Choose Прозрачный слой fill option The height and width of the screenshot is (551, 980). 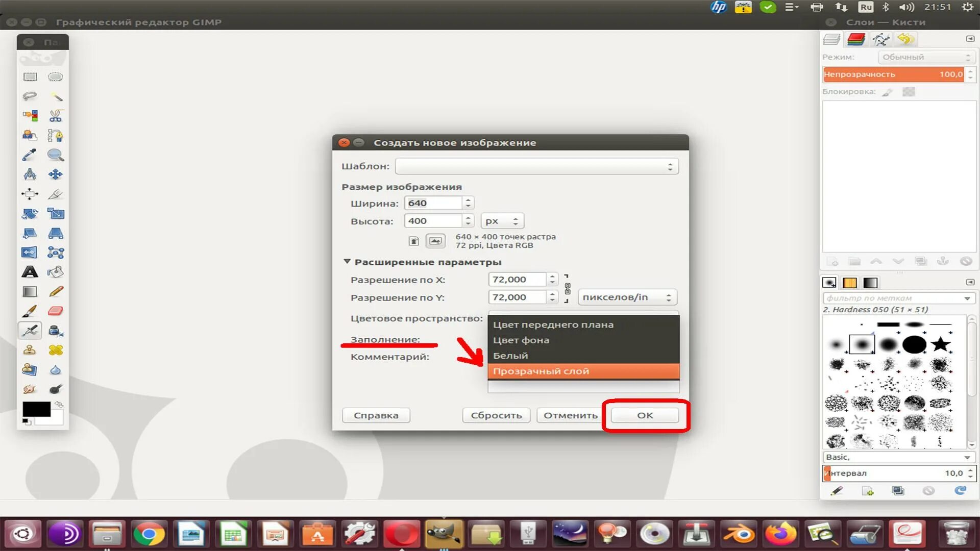pos(583,371)
